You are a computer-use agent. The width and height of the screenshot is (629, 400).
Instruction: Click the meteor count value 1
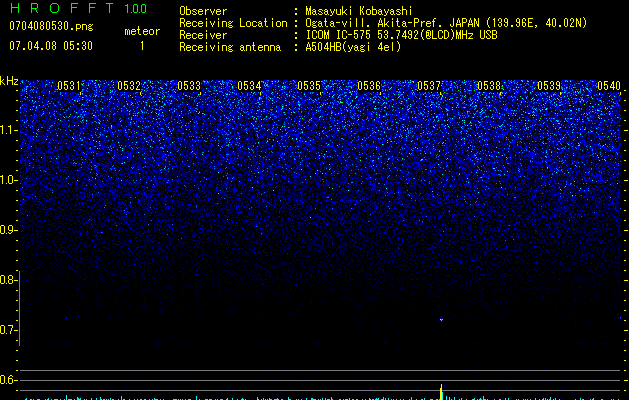click(142, 46)
